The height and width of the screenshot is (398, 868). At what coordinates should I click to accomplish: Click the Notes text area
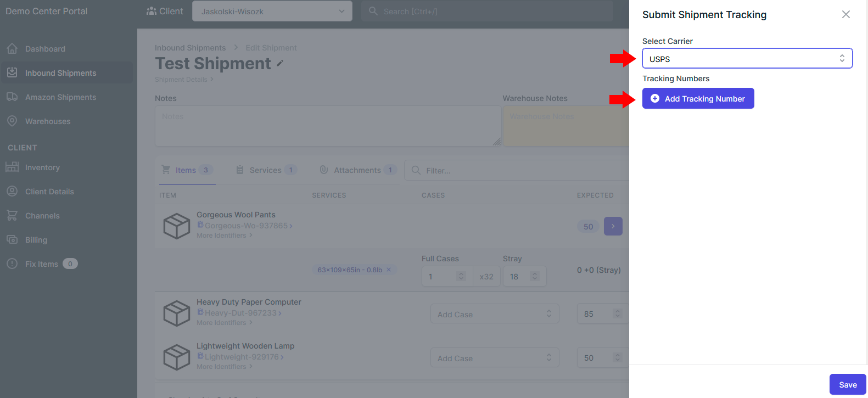(x=328, y=126)
